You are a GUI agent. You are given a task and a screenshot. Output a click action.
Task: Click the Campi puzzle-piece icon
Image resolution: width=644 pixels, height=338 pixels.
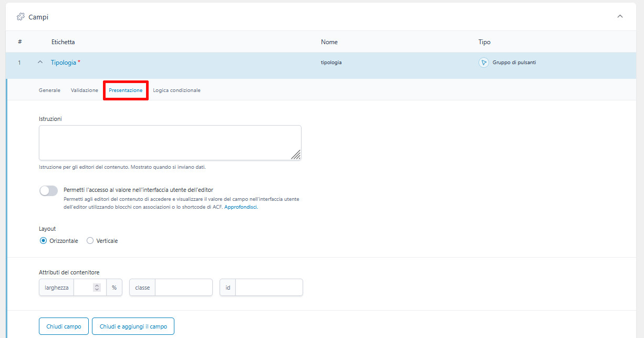(x=20, y=17)
